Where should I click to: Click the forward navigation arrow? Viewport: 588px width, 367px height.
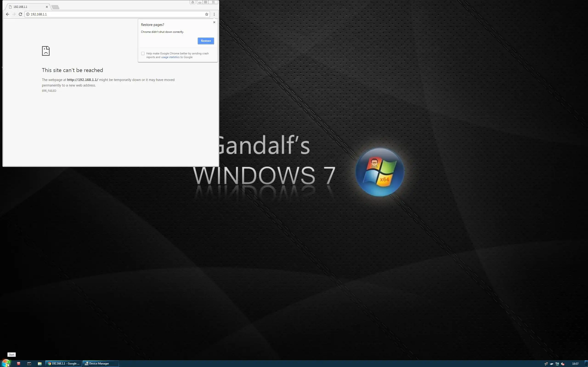coord(14,14)
